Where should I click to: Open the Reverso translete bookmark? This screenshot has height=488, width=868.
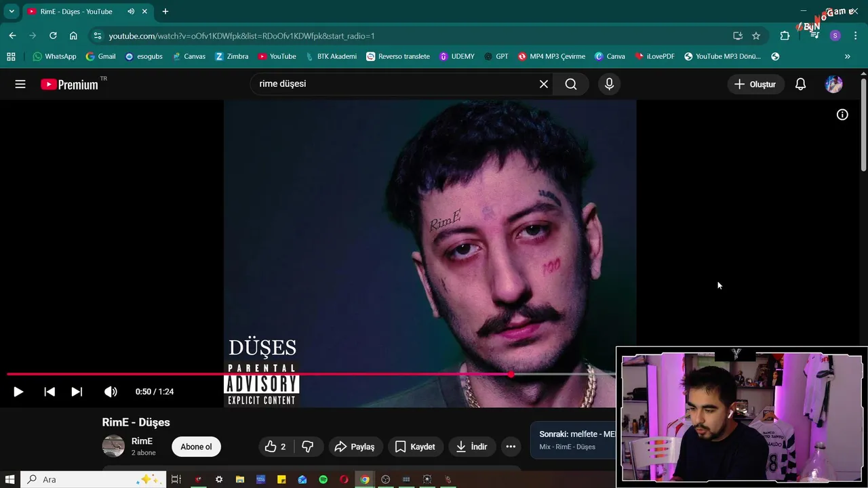click(x=397, y=56)
